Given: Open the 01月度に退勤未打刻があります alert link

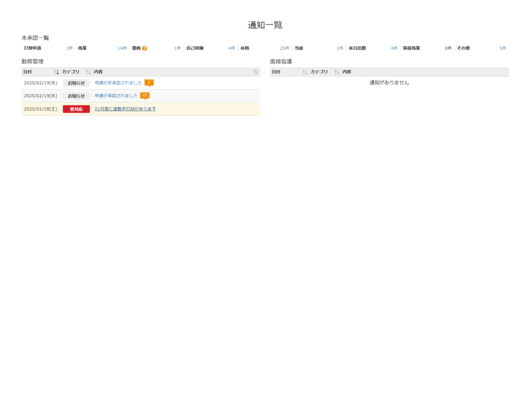Looking at the screenshot, I should 125,109.
